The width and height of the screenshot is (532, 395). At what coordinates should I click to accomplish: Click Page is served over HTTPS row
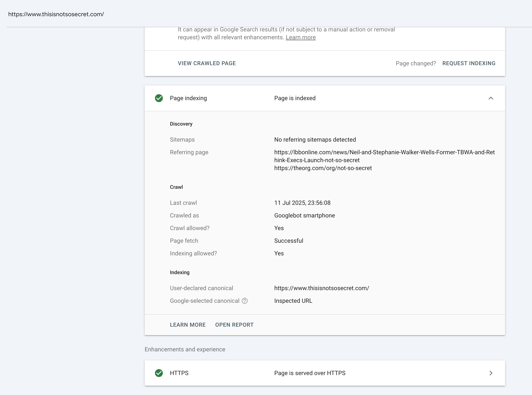pos(309,373)
